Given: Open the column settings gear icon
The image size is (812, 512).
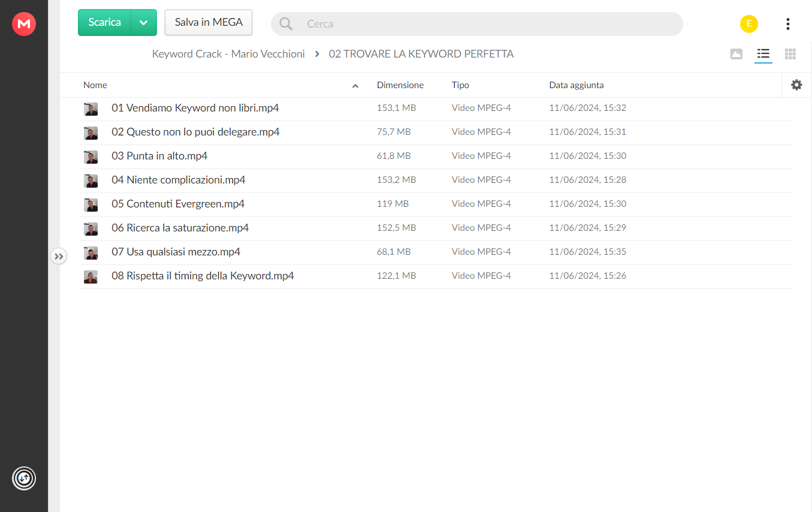Looking at the screenshot, I should [x=796, y=85].
